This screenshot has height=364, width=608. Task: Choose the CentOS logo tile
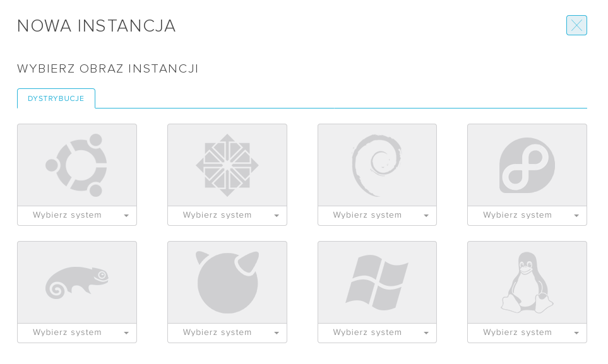[227, 165]
